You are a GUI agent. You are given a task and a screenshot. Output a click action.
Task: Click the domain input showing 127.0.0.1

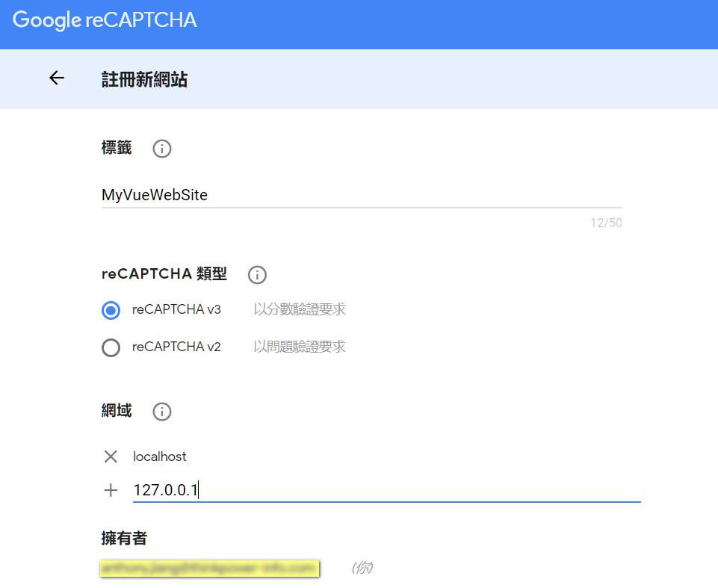(x=387, y=490)
